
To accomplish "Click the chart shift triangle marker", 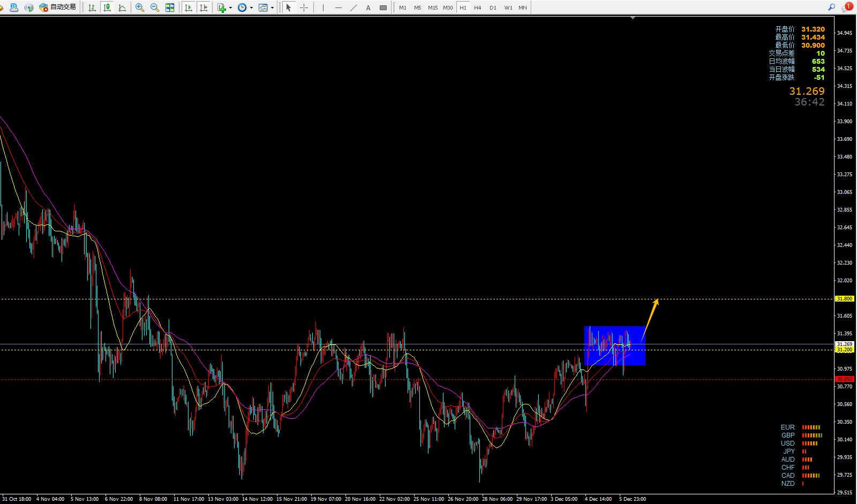I will (x=633, y=18).
